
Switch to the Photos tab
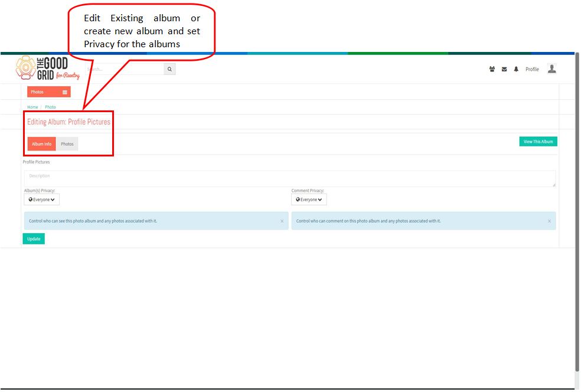pyautogui.click(x=67, y=144)
